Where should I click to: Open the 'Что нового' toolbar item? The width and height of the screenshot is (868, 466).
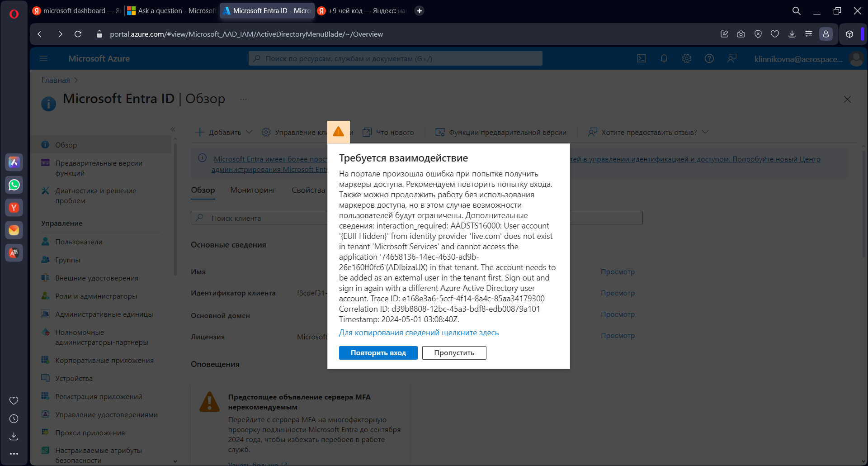tap(389, 132)
